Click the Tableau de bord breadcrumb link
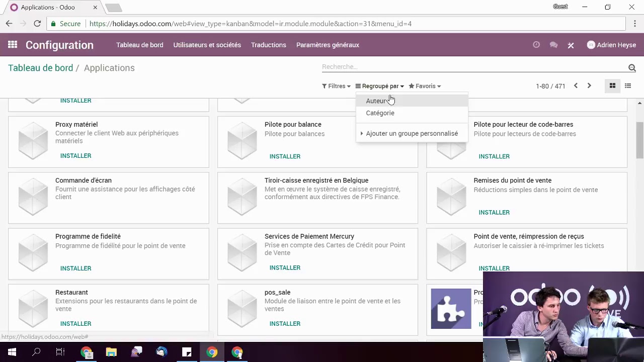Screen dimensions: 644x362 (x=40, y=68)
